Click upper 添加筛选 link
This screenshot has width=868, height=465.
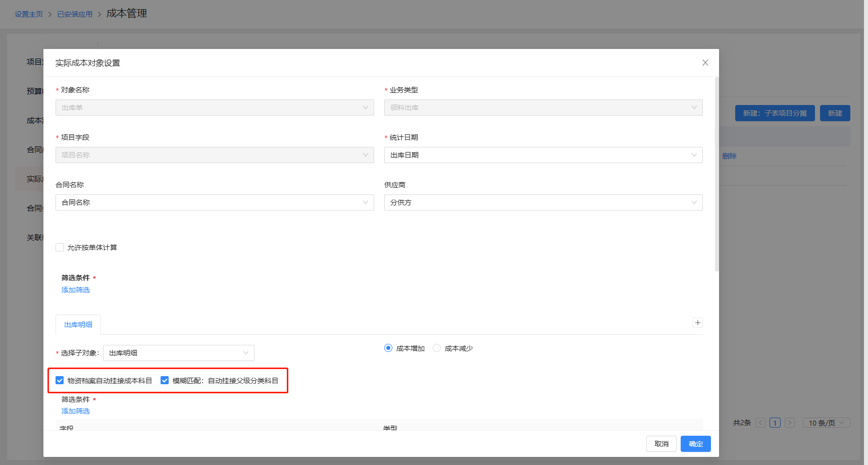pyautogui.click(x=76, y=290)
